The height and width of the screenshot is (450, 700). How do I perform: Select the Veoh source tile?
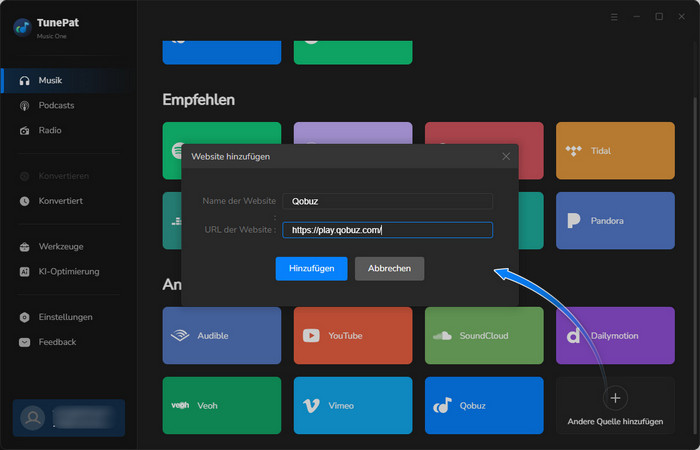(222, 405)
